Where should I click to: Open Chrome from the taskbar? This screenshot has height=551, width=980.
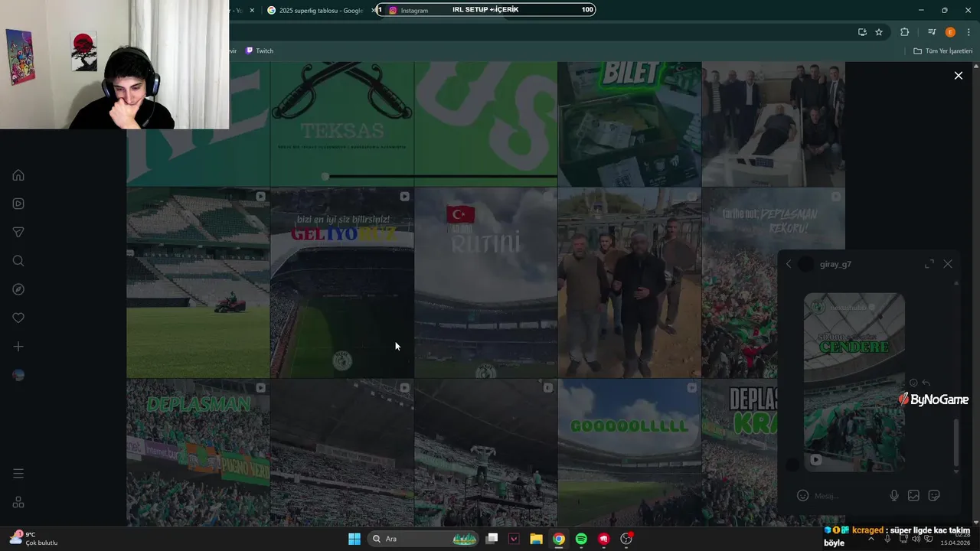click(x=559, y=539)
